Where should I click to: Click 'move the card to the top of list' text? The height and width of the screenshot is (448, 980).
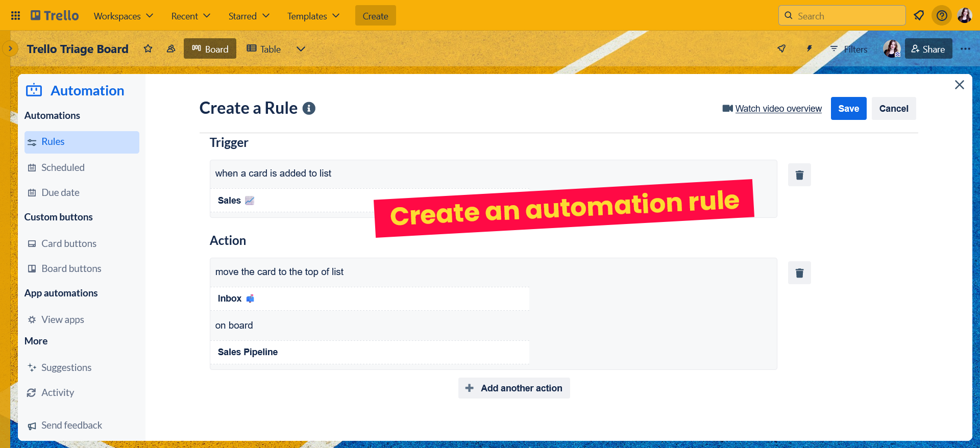(x=279, y=272)
